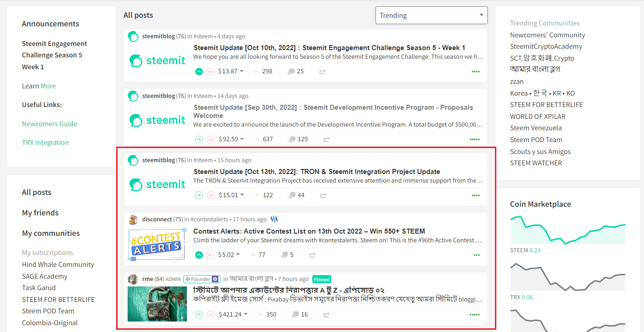Open the disconnect user avatar
644x332 pixels.
coord(133,220)
